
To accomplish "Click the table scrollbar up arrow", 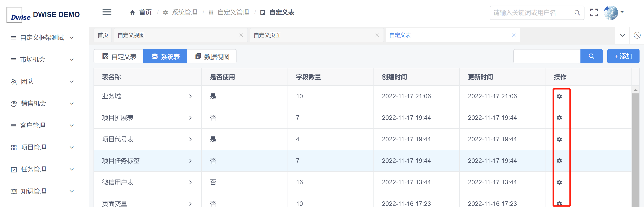I will pos(635,90).
